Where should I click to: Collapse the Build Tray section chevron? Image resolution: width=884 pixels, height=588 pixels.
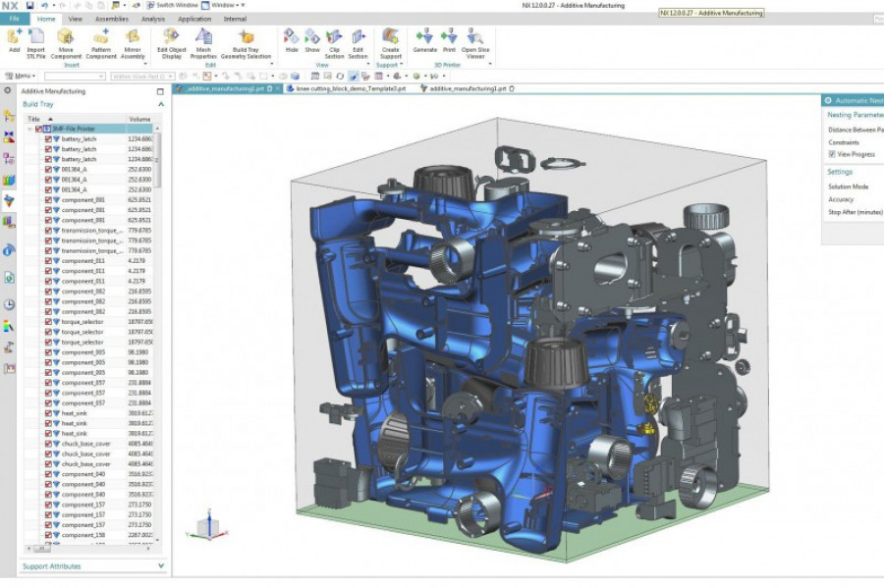pyautogui.click(x=161, y=104)
